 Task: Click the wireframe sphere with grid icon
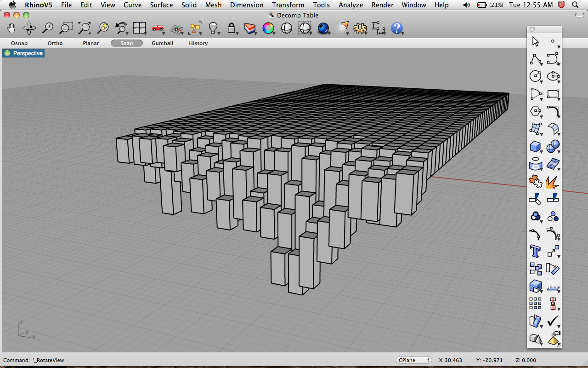[305, 28]
